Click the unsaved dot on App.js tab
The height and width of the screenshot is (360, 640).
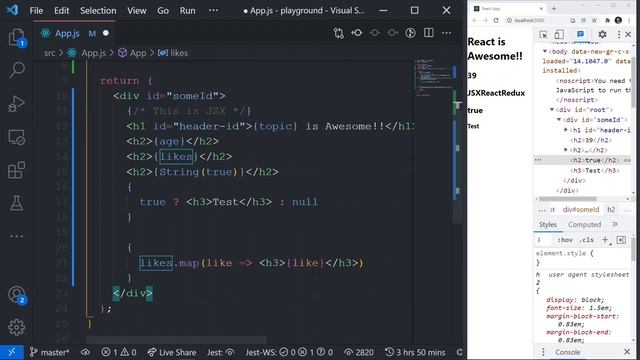(106, 33)
